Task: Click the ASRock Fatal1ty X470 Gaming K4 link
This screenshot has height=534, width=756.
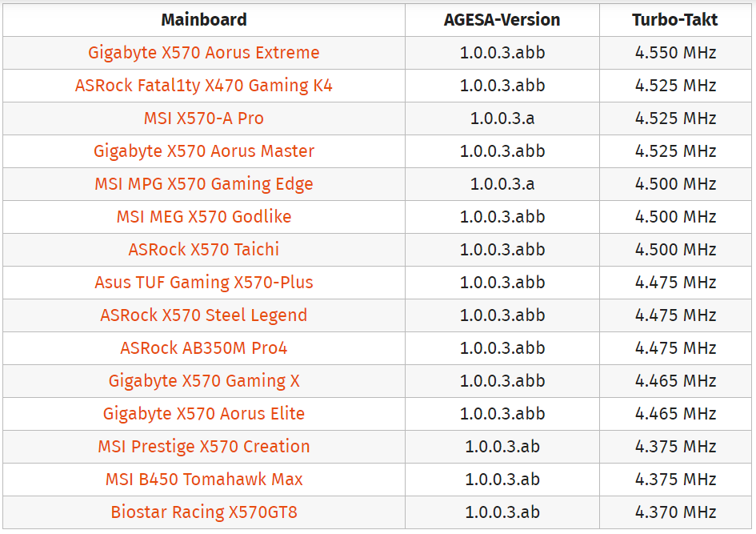Action: [x=203, y=86]
